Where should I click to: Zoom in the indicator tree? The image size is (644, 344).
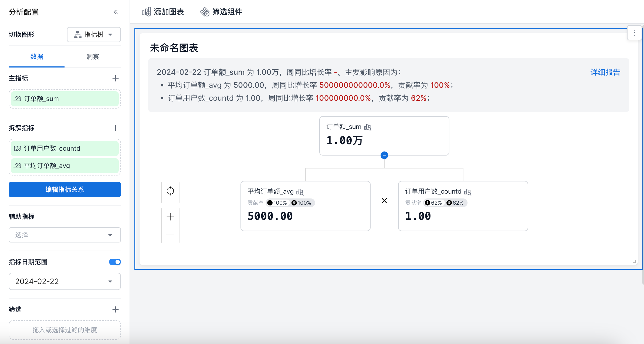point(170,217)
